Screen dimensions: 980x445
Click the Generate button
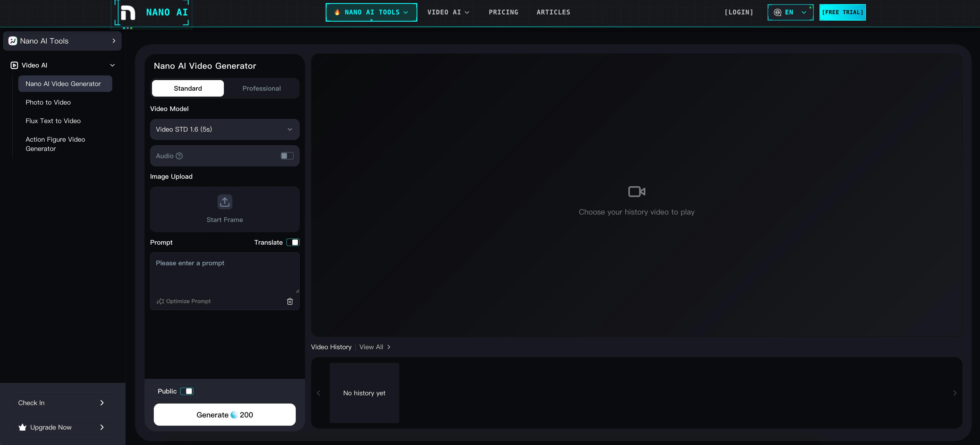pos(224,415)
